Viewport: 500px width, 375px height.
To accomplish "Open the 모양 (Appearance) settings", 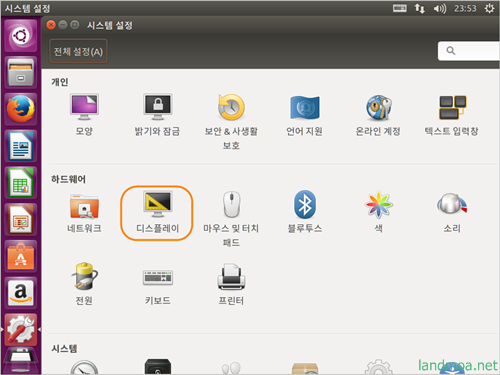I will pyautogui.click(x=84, y=114).
